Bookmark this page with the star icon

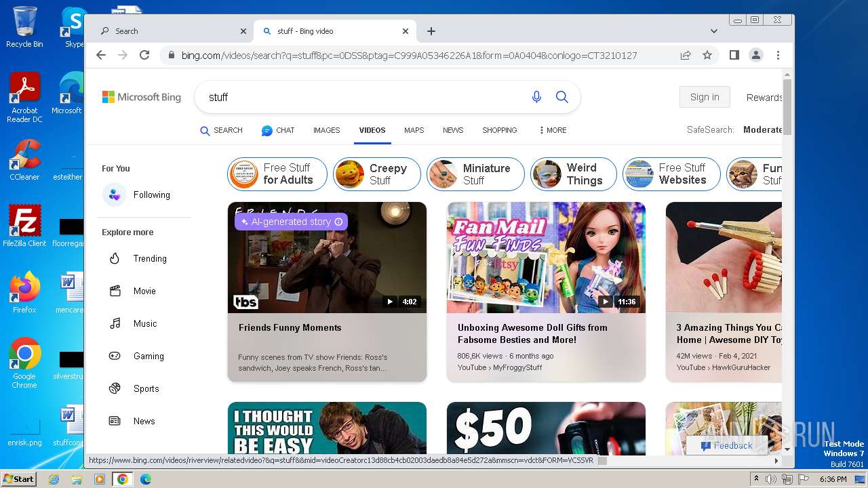click(707, 56)
